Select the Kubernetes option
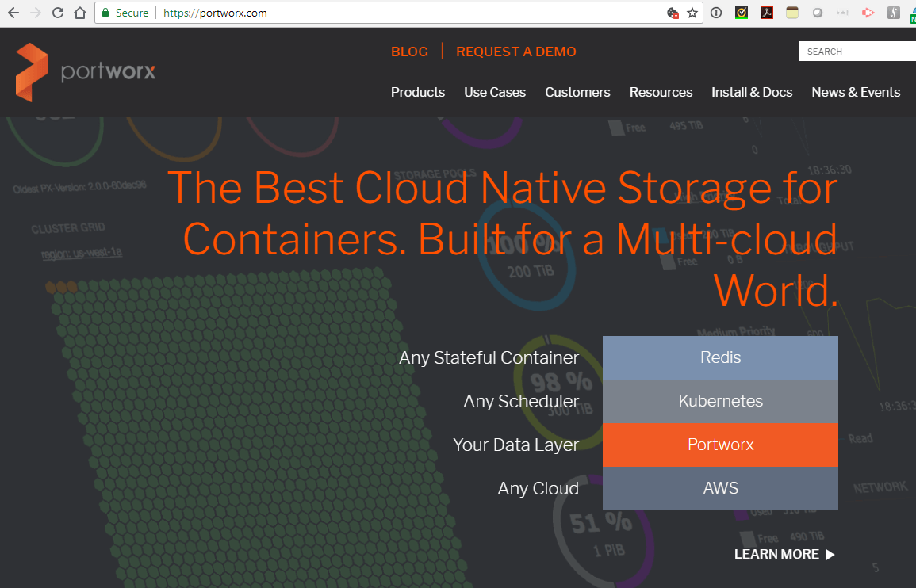 (720, 401)
